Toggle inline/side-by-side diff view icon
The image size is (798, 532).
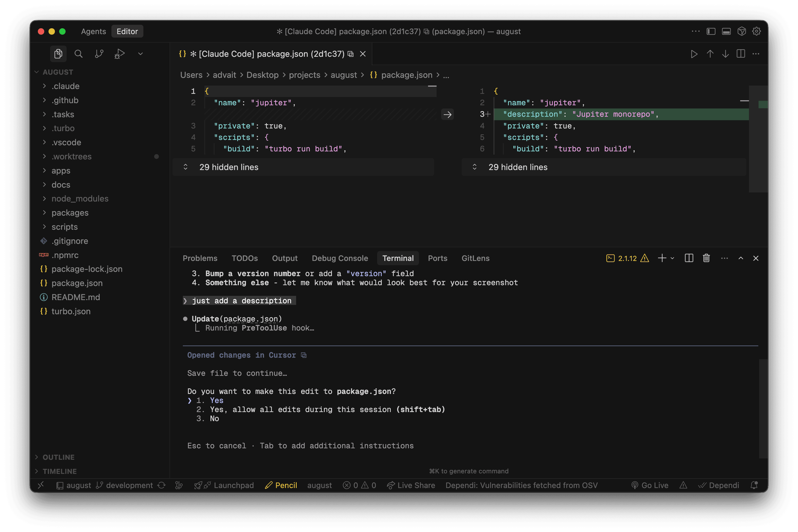click(741, 54)
